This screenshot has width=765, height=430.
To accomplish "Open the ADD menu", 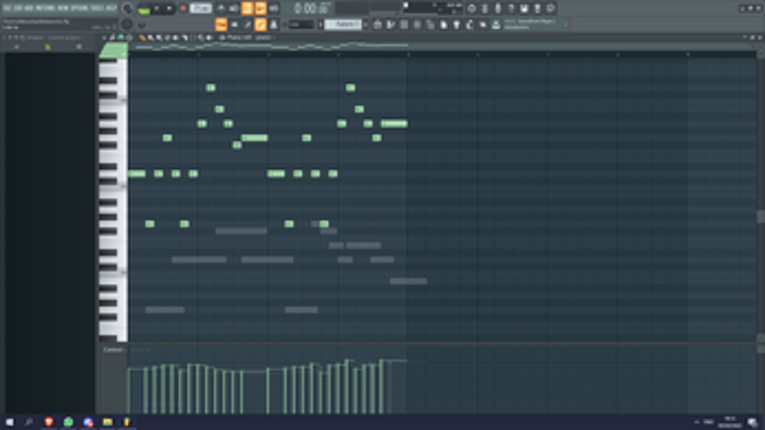I will pos(29,8).
